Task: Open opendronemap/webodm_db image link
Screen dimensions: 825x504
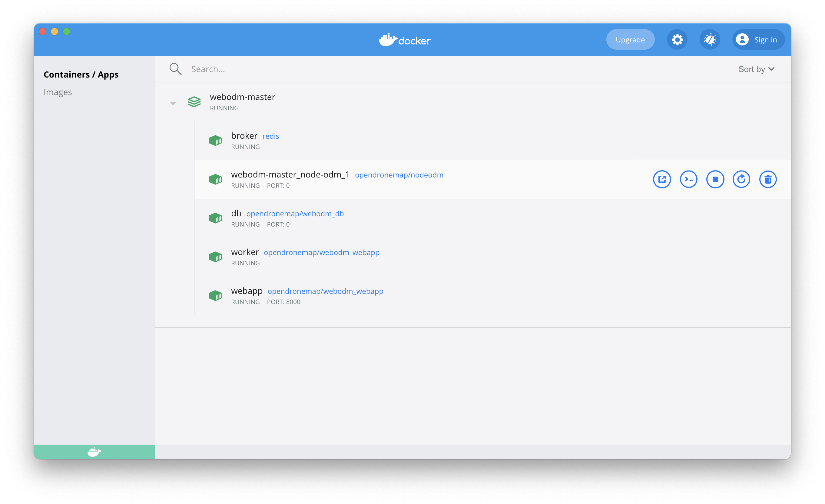Action: click(x=295, y=214)
